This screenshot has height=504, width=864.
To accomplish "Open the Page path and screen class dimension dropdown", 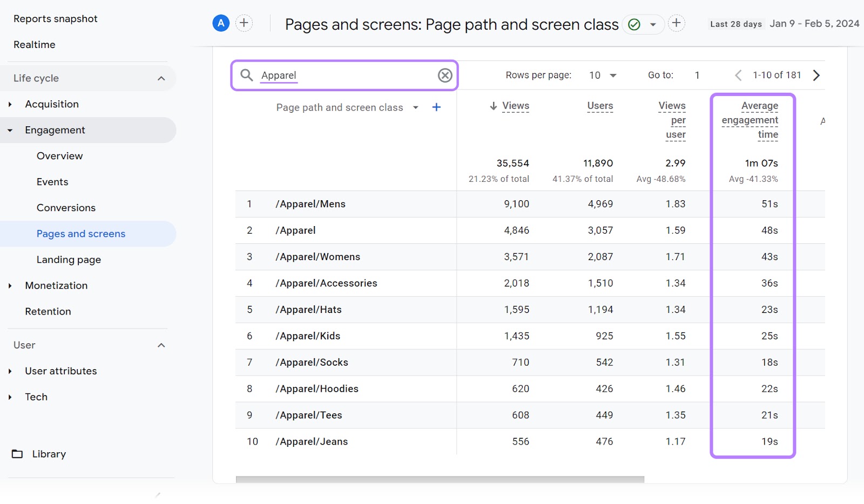I will coord(416,107).
